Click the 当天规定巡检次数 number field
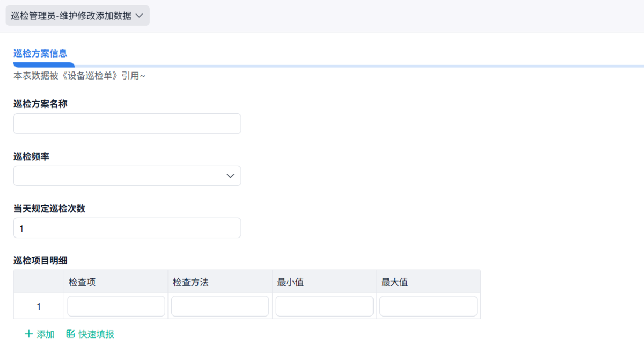This screenshot has width=644, height=352. 127,228
